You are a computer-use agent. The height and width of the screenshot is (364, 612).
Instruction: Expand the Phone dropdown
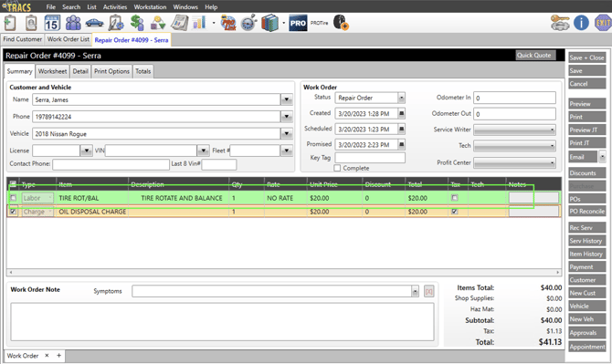click(x=287, y=117)
